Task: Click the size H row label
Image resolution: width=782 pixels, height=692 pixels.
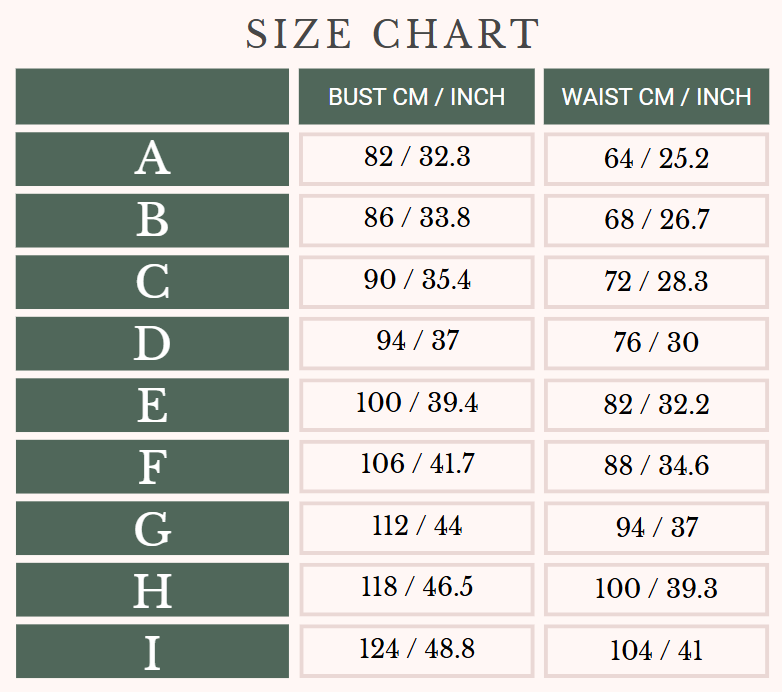Action: click(152, 590)
